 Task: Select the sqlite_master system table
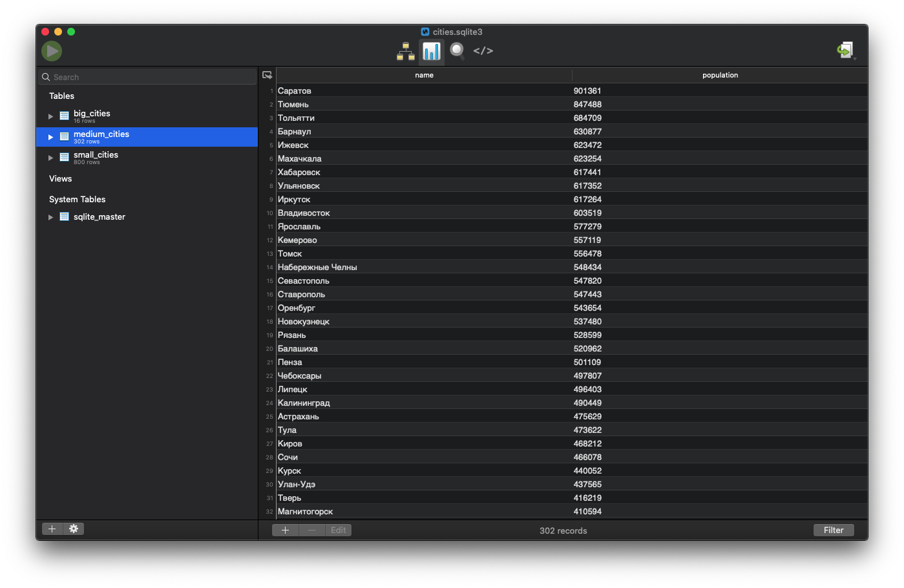[147, 217]
